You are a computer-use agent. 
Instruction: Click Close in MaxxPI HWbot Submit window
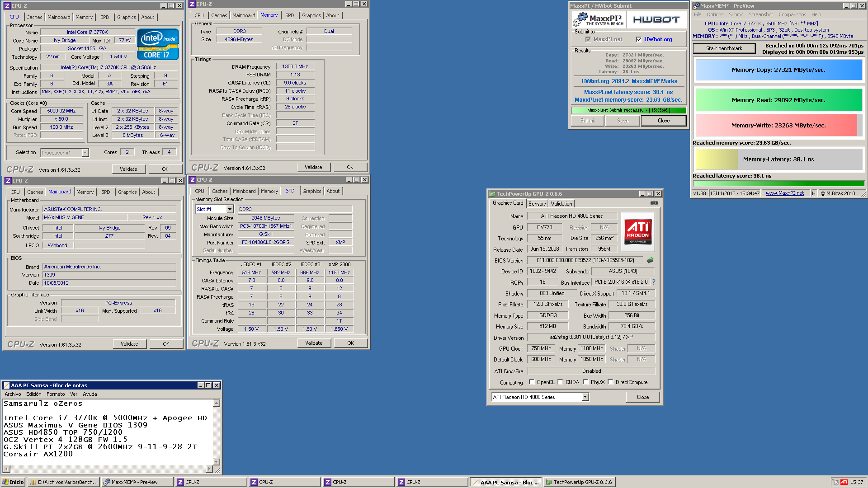tap(664, 121)
